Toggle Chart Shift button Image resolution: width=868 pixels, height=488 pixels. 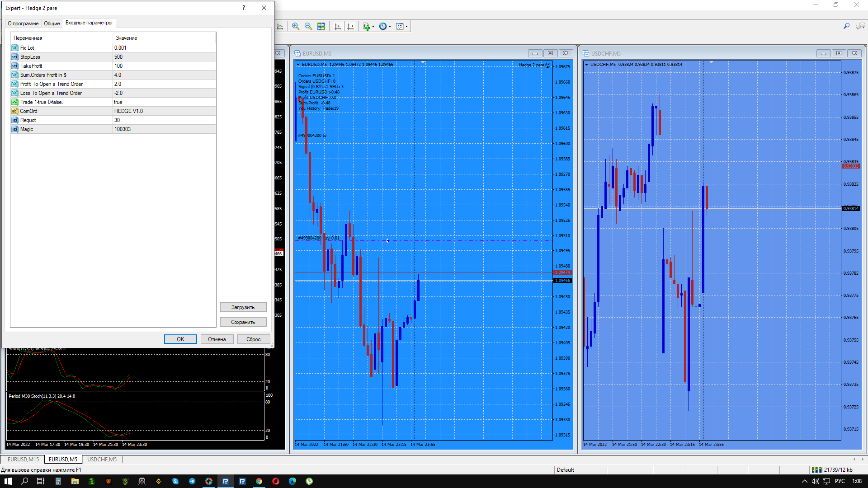[350, 26]
